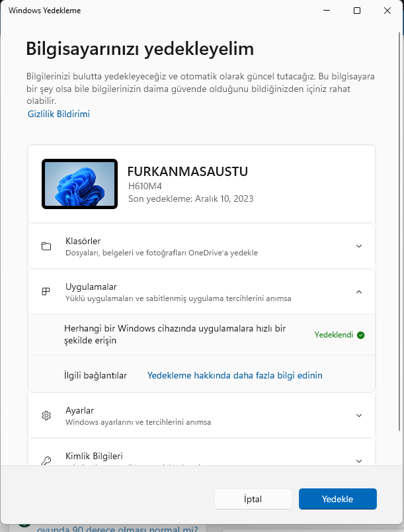Image resolution: width=404 pixels, height=532 pixels.
Task: Click the İlgili bağlantılar label
Action: [95, 375]
